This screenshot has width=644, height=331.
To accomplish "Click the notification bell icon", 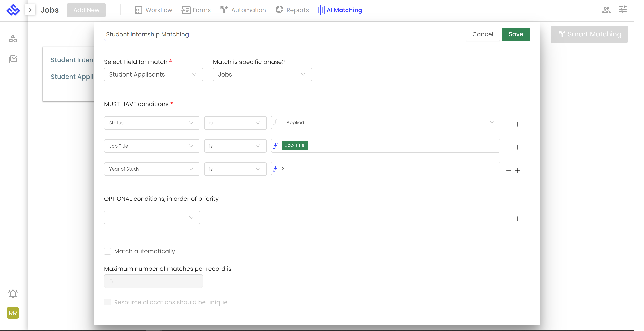I will pyautogui.click(x=13, y=294).
